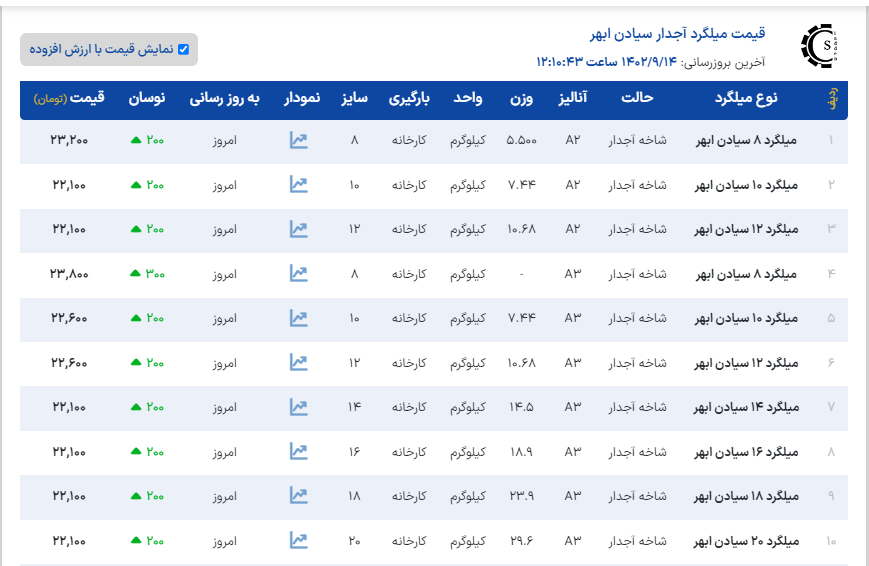
Task: Open chart icon in row 7
Action: [298, 407]
